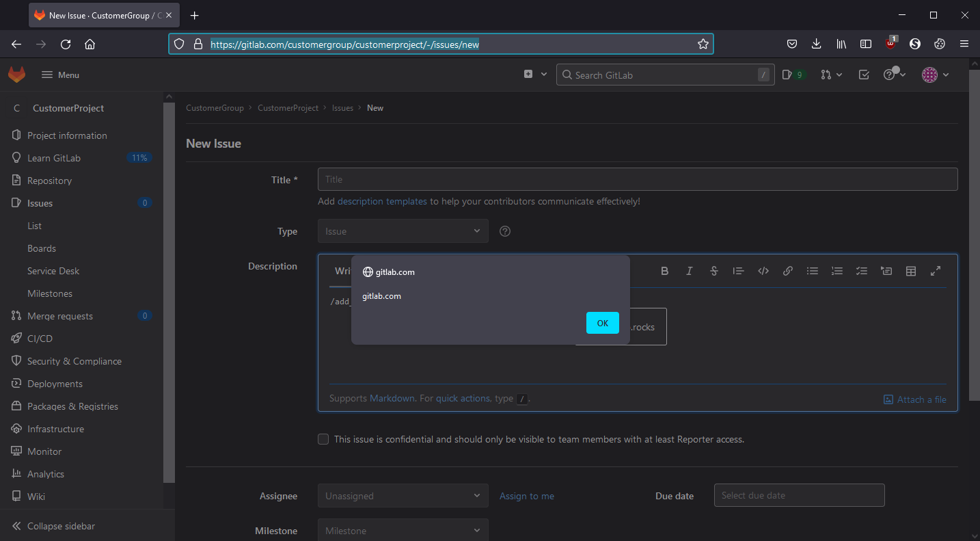This screenshot has height=541, width=980.
Task: Insert code formatting icon
Action: [763, 271]
